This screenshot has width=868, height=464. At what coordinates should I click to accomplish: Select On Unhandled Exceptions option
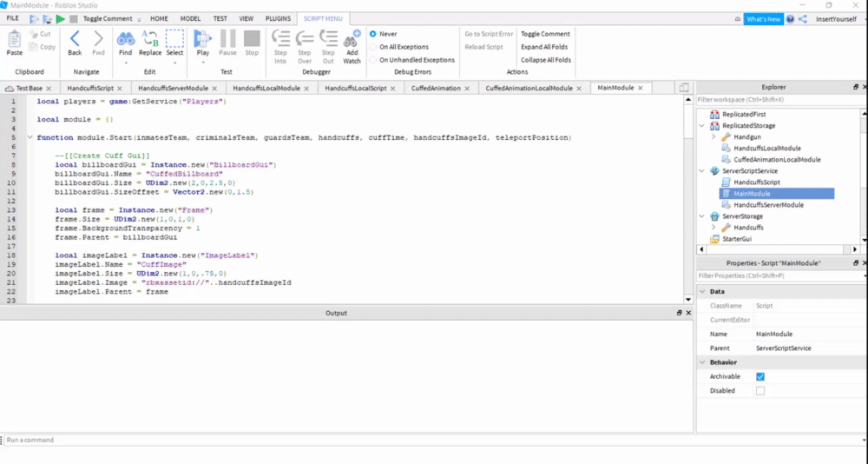372,60
